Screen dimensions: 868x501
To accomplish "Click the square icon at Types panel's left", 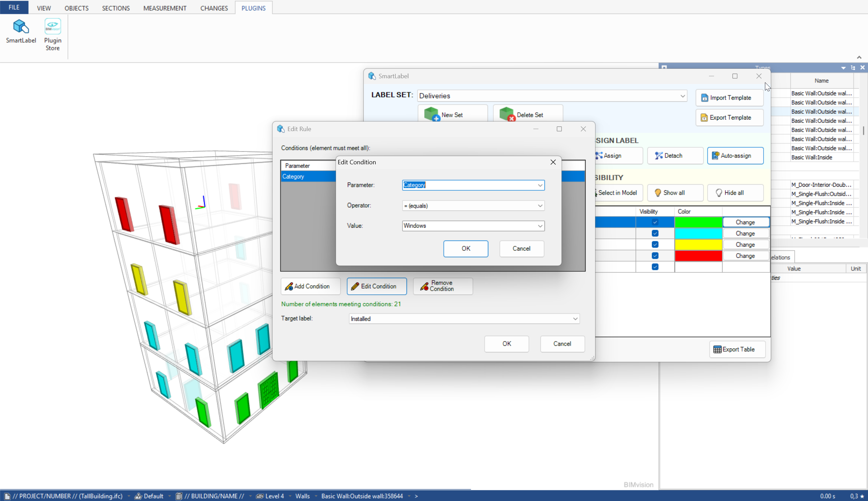I will click(664, 67).
